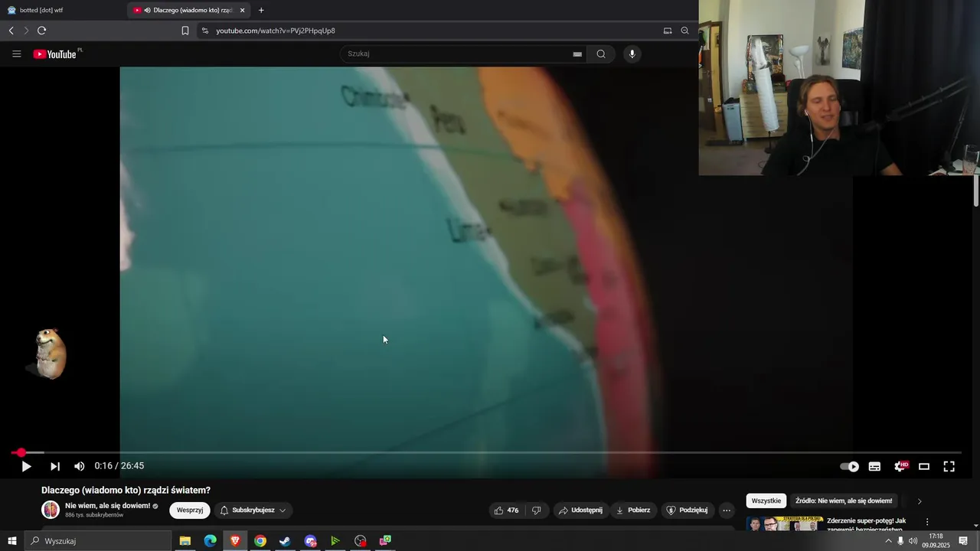
Task: Show more filter chips with arrow
Action: (920, 501)
